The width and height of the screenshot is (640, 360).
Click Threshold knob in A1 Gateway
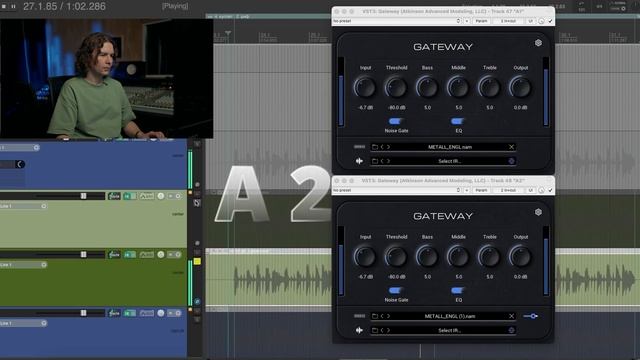click(x=396, y=87)
